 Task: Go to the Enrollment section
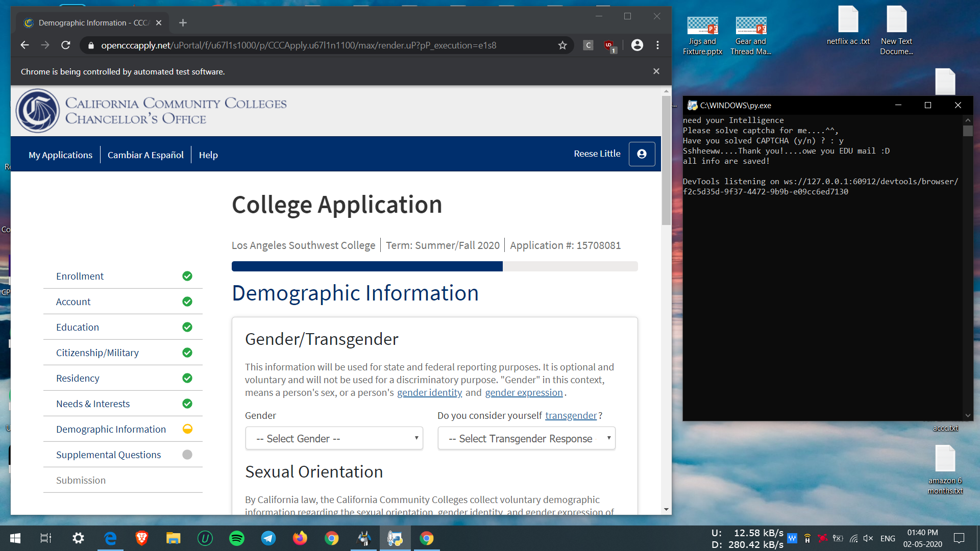click(80, 276)
